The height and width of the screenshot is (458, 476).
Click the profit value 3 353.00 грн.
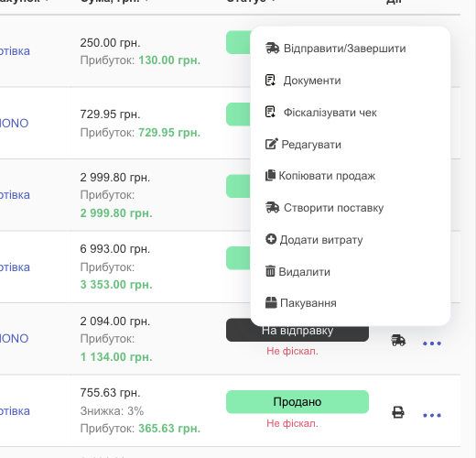116,285
